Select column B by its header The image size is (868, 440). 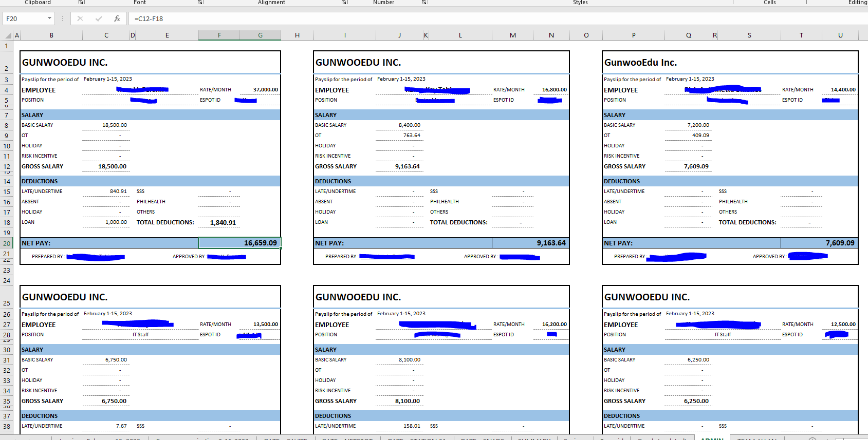(51, 35)
